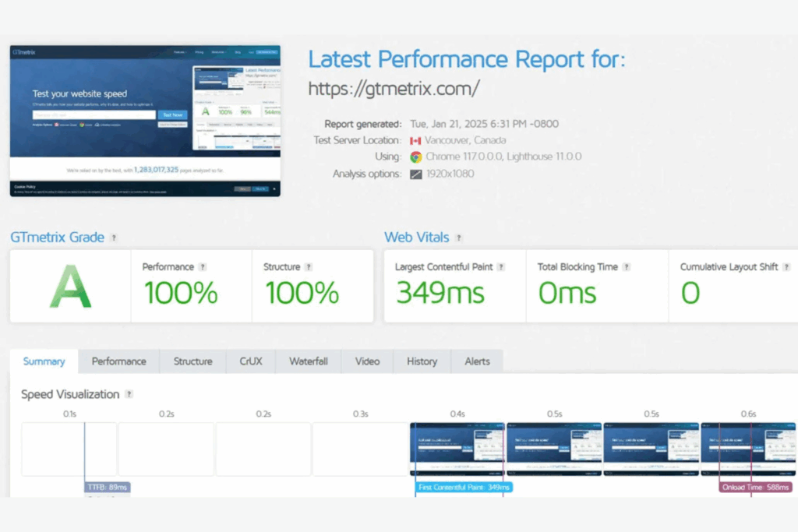798x532 pixels.
Task: Click the Onload Time: 588ms marker
Action: (x=756, y=488)
